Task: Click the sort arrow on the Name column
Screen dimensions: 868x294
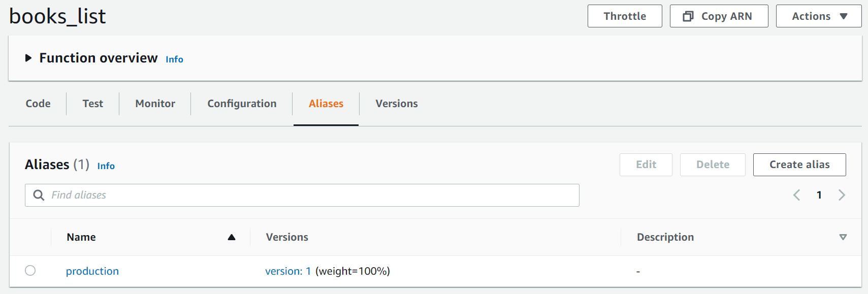Action: click(x=232, y=237)
